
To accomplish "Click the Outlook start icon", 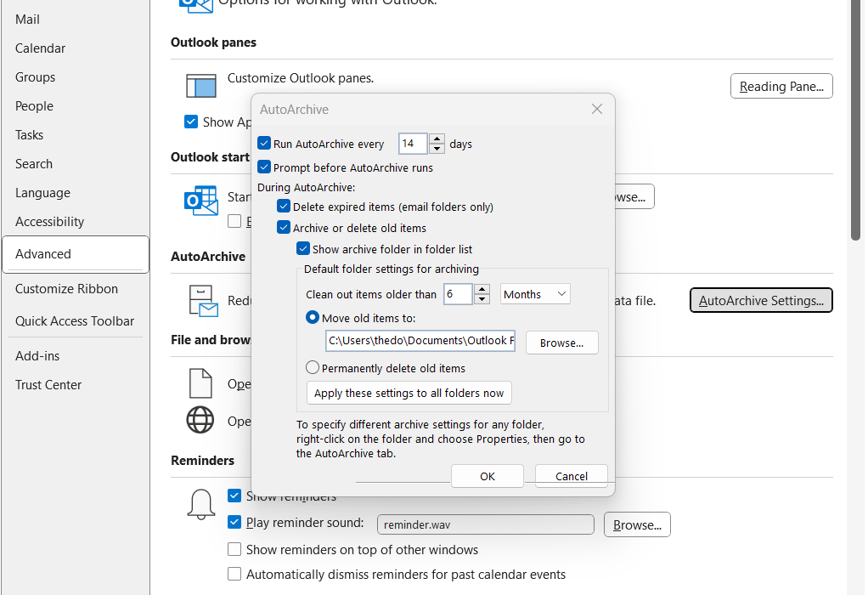I will pyautogui.click(x=201, y=201).
